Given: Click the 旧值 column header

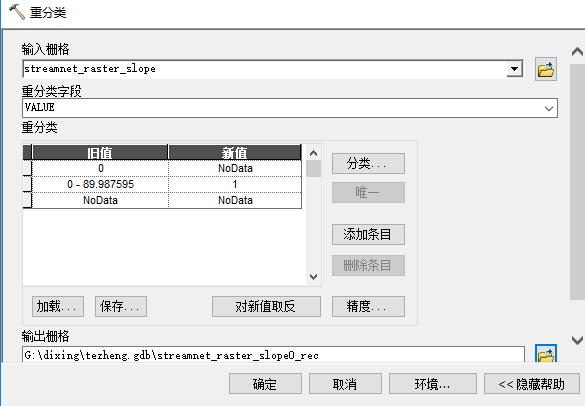Looking at the screenshot, I should click(100, 153).
